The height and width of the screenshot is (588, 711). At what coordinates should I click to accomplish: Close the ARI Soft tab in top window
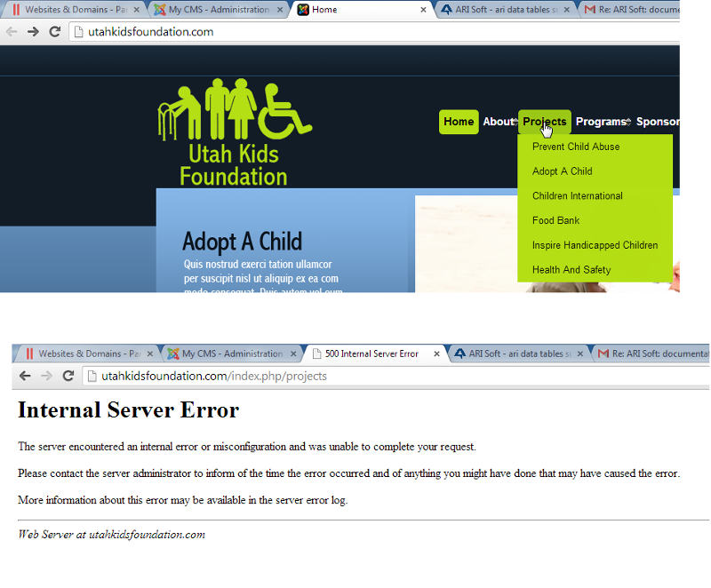point(567,10)
